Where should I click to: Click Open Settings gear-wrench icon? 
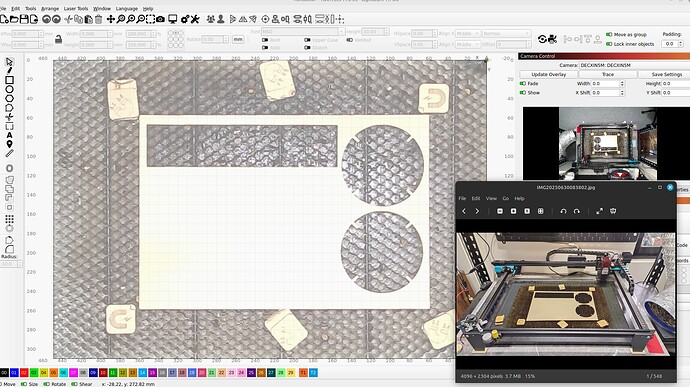pos(185,19)
